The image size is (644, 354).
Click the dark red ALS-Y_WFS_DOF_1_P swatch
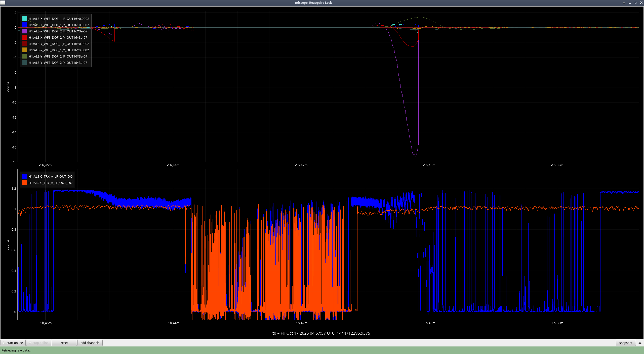(25, 44)
